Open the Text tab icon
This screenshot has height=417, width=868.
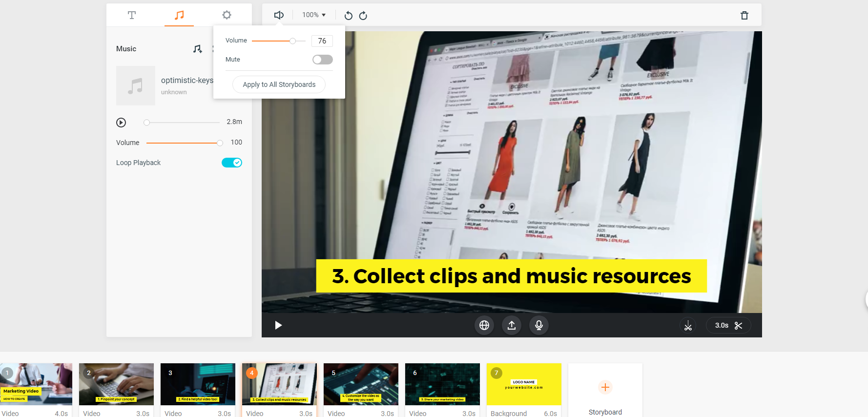coord(131,15)
